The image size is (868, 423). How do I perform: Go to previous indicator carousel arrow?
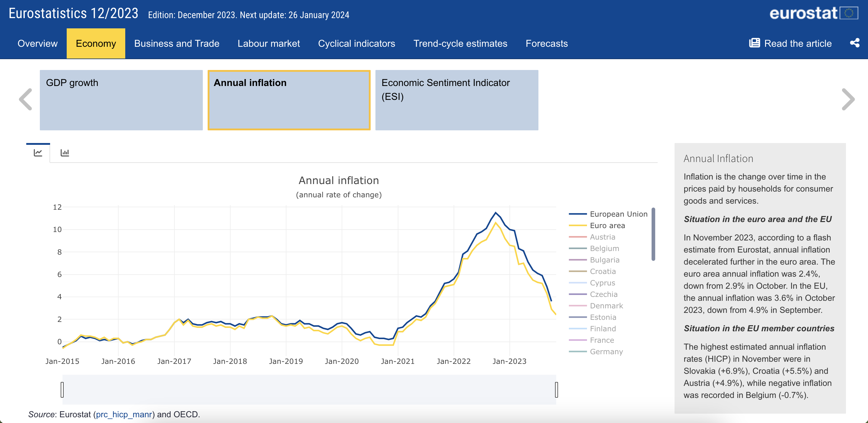coord(26,99)
